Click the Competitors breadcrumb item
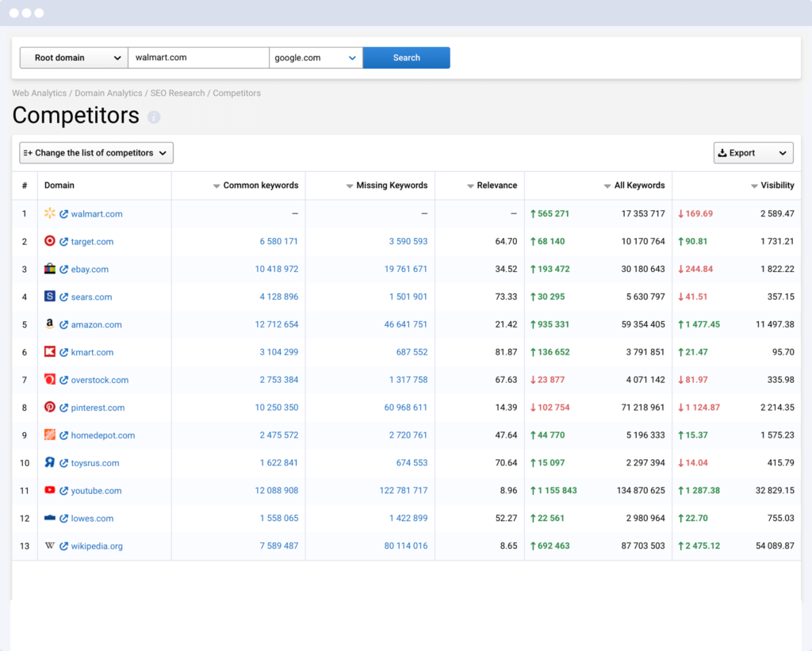 (236, 94)
